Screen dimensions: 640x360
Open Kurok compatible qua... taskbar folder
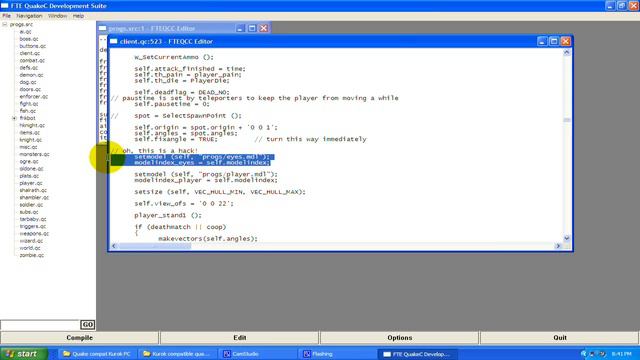tap(178, 354)
